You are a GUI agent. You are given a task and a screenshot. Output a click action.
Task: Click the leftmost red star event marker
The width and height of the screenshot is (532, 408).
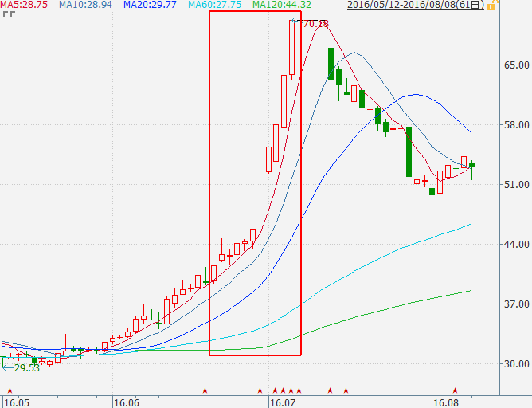point(10,390)
